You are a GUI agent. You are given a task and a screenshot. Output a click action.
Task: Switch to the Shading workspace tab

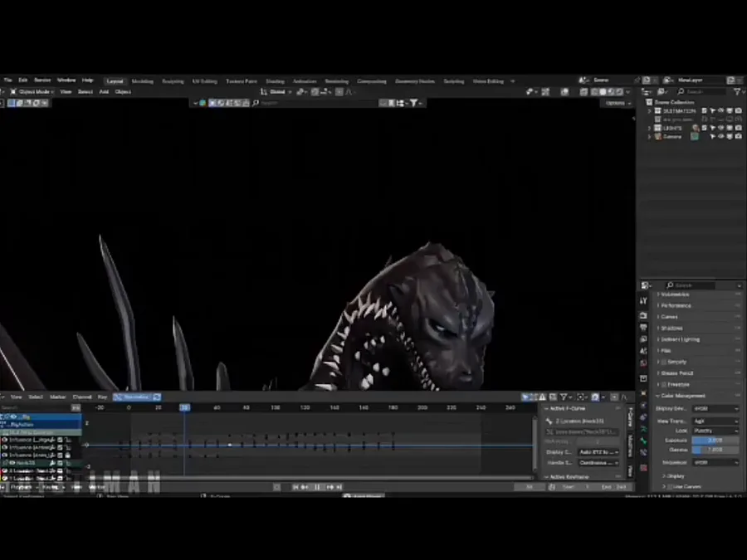pos(275,81)
